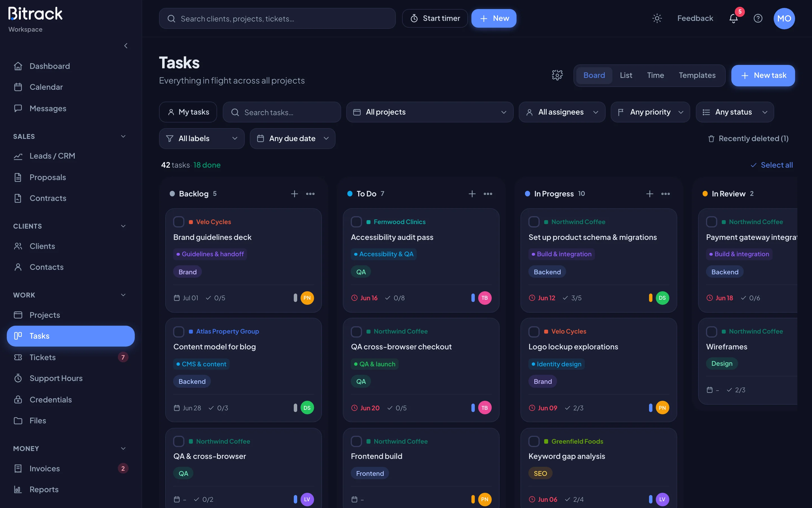Open the All projects dropdown

[x=429, y=112]
